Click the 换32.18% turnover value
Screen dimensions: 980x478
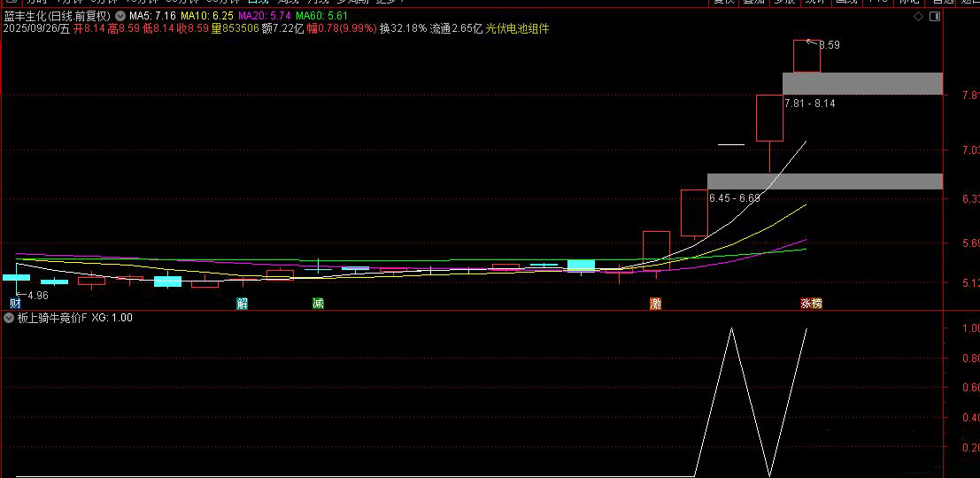click(403, 28)
